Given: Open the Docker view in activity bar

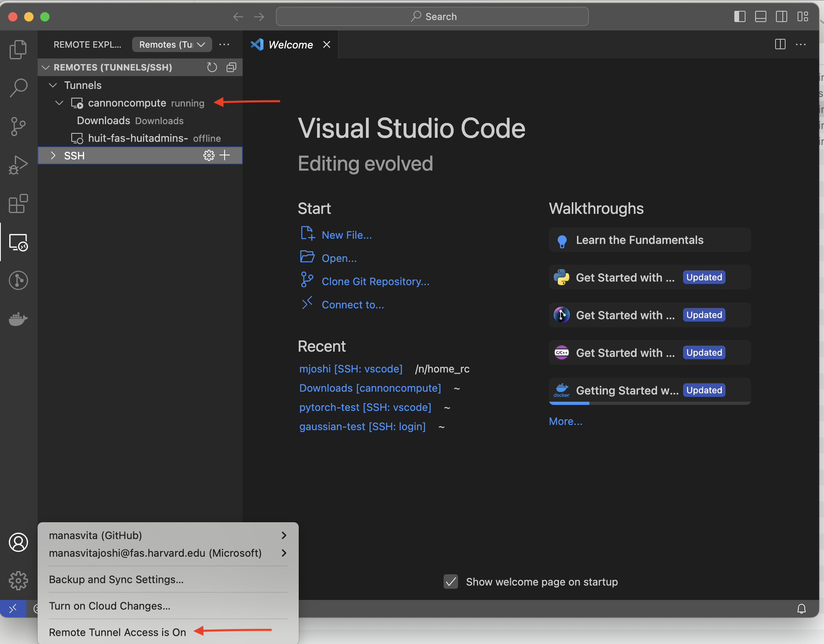Looking at the screenshot, I should point(18,319).
